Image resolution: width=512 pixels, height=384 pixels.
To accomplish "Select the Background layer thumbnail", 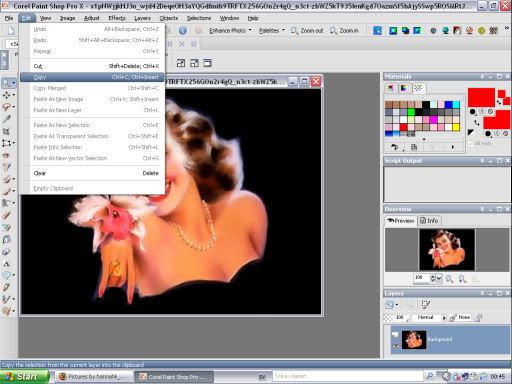I will pos(414,339).
